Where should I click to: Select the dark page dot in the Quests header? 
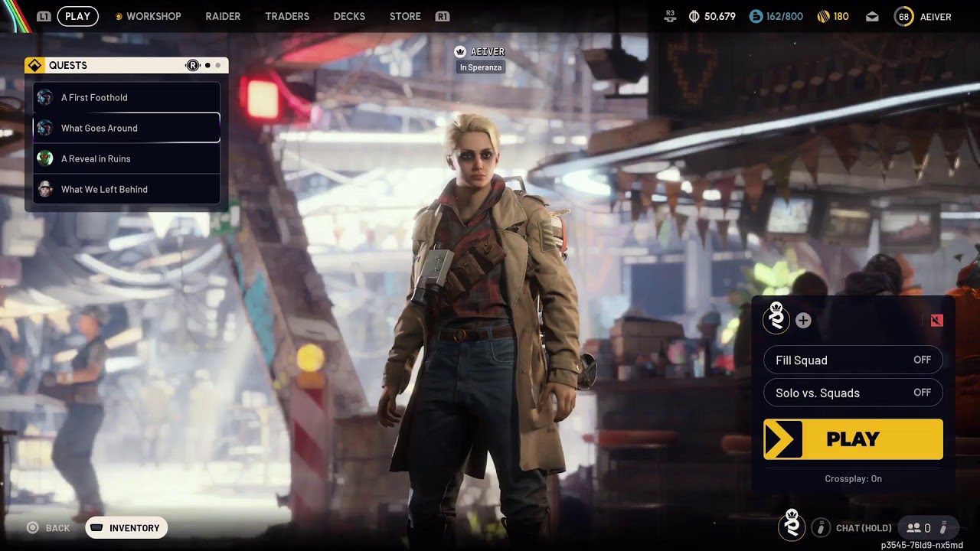tap(207, 65)
